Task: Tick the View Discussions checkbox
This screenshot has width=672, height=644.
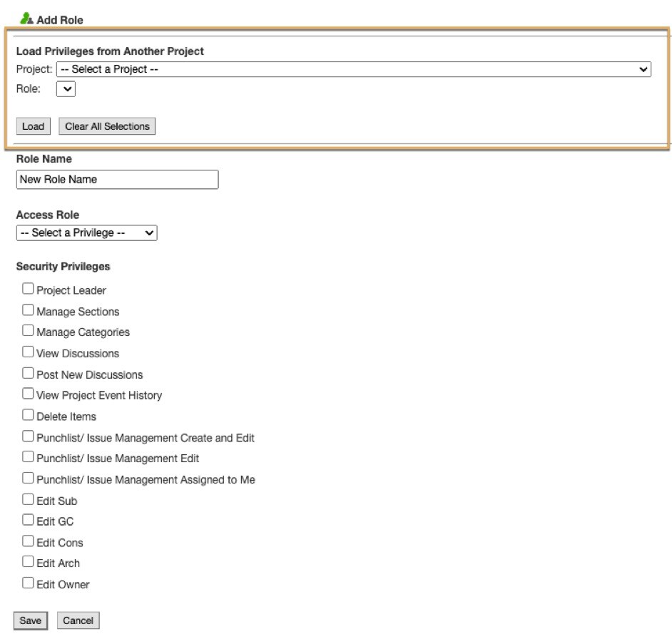Action: click(x=28, y=352)
